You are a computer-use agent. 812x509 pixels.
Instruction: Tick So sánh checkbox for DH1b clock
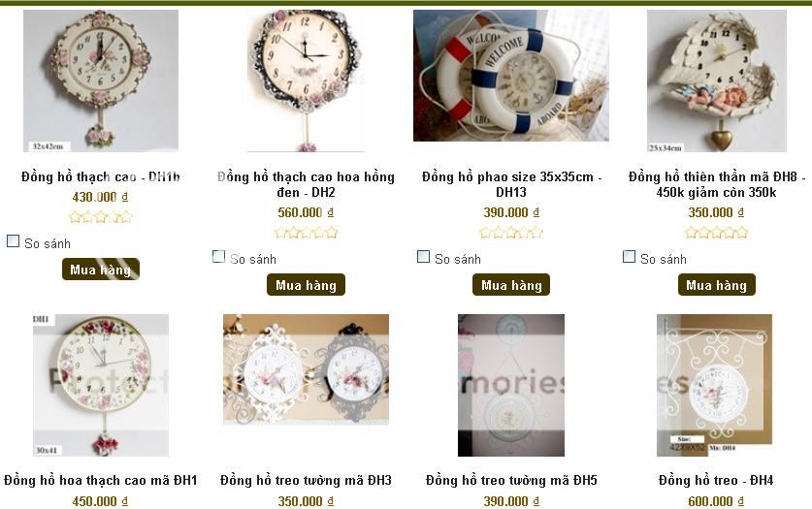pyautogui.click(x=14, y=241)
